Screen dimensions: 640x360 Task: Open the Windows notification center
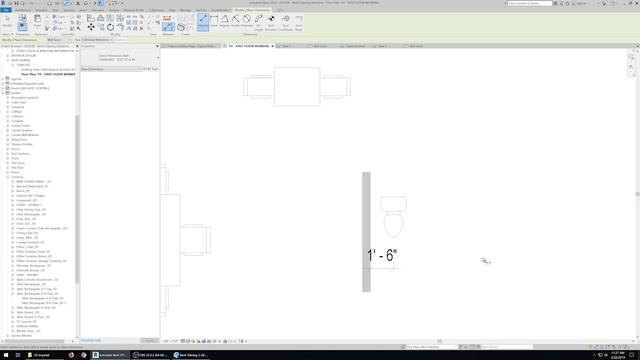pyautogui.click(x=631, y=355)
